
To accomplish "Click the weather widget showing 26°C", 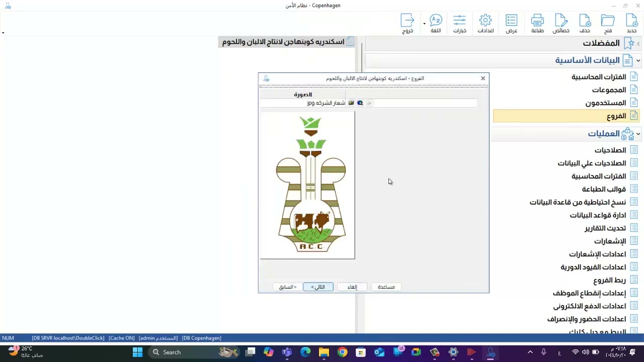I will [x=25, y=352].
